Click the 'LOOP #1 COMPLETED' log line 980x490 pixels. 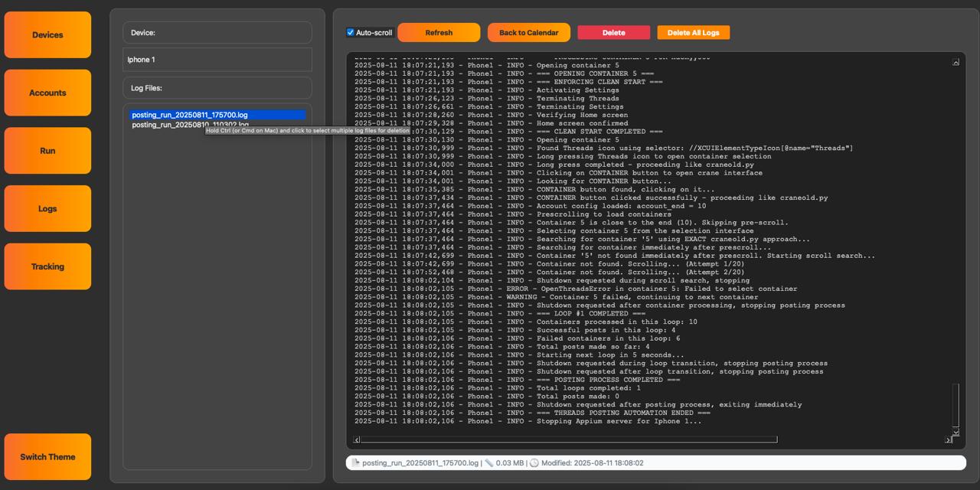(x=500, y=314)
